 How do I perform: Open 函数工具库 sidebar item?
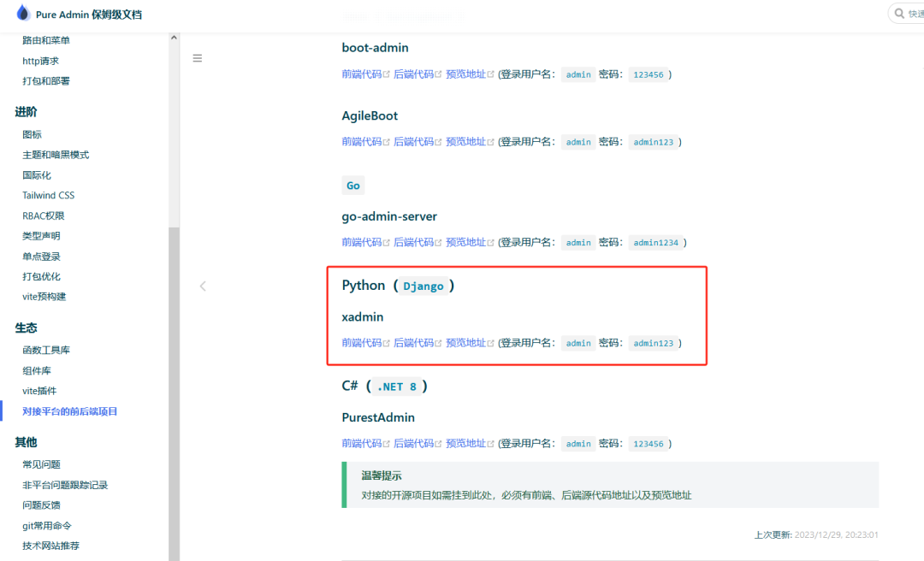coord(46,350)
